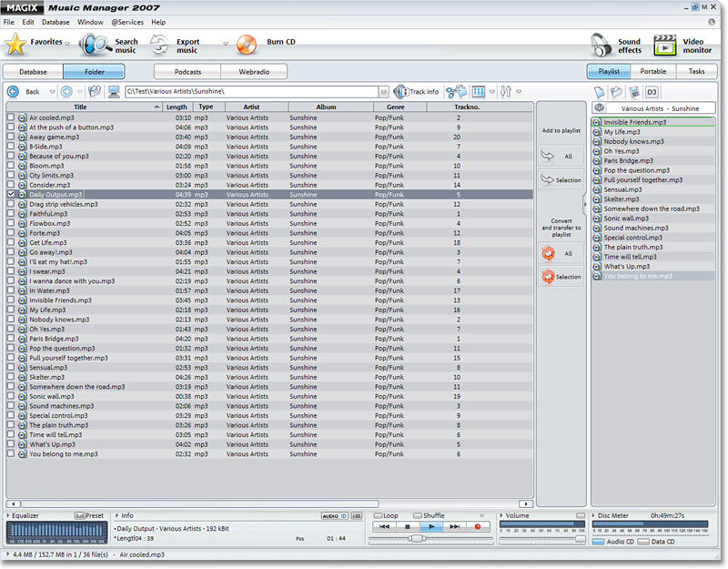This screenshot has width=728, height=569.
Task: Open the @Services menu
Action: 127,22
